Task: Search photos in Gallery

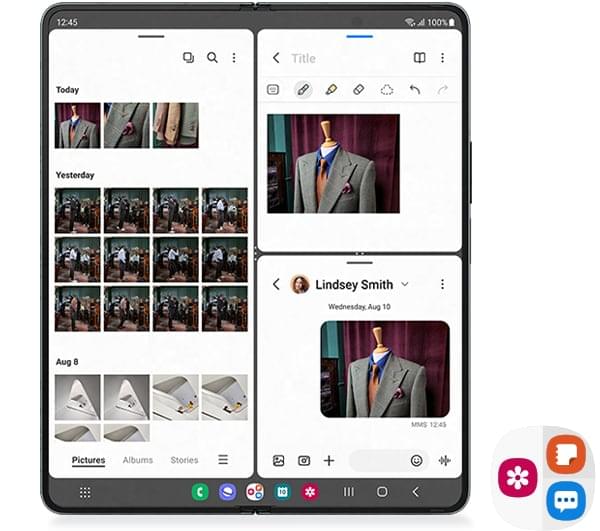Action: (212, 58)
